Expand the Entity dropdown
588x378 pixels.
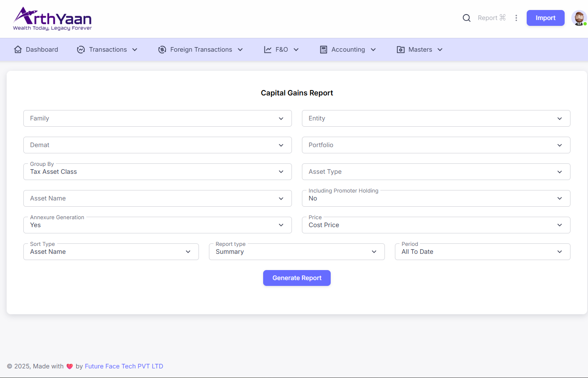(436, 118)
